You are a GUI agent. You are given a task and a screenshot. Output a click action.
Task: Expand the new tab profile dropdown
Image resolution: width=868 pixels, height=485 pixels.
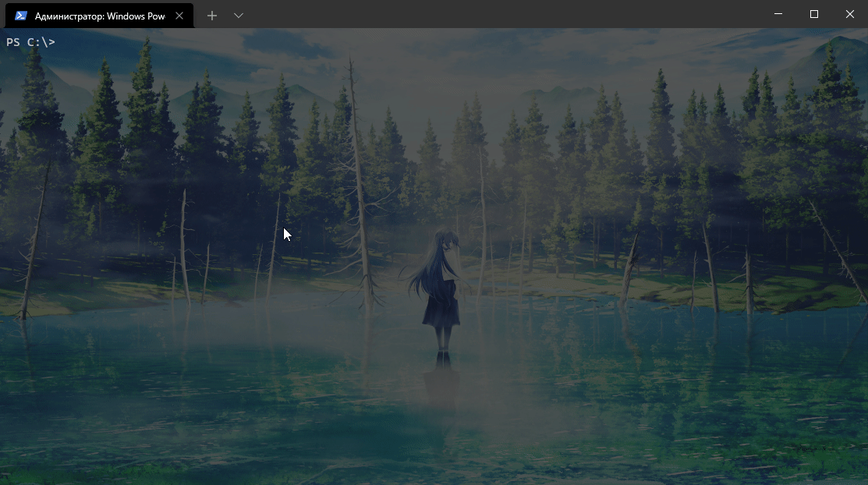tap(239, 16)
